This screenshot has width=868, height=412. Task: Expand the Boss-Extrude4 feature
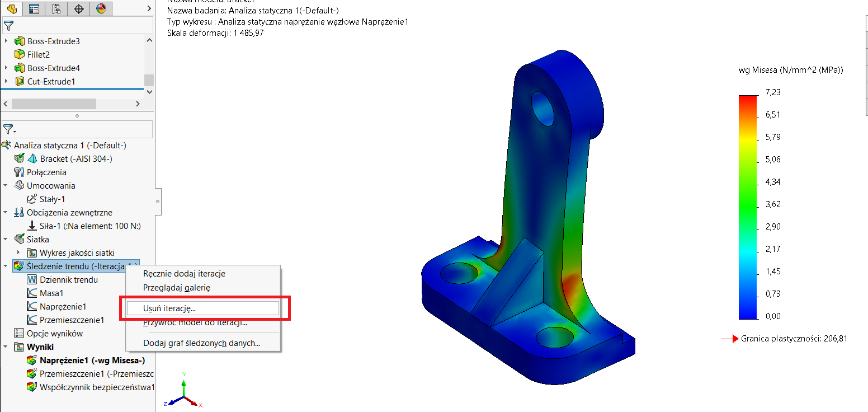click(x=6, y=68)
